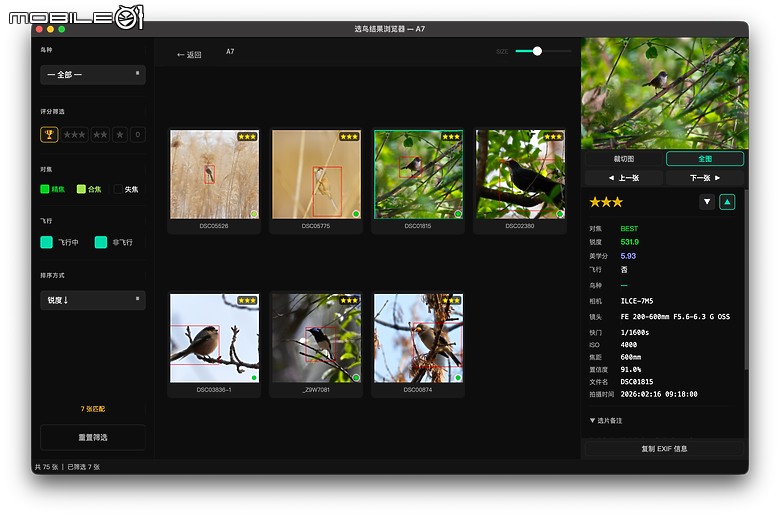Click the sharpness value 531.9
Viewport: 780px width, 516px height.
click(629, 242)
